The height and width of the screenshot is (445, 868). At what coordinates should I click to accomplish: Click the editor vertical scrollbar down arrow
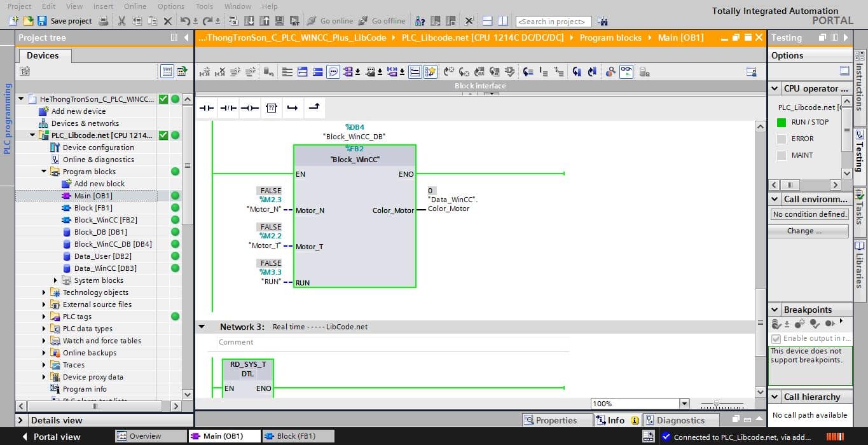pyautogui.click(x=760, y=392)
